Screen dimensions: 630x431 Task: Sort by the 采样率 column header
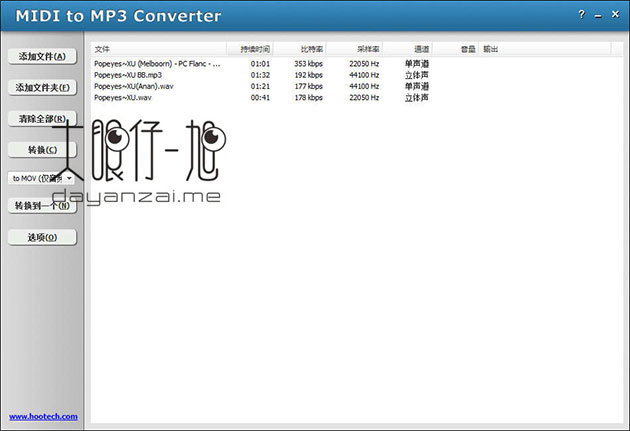[x=354, y=49]
